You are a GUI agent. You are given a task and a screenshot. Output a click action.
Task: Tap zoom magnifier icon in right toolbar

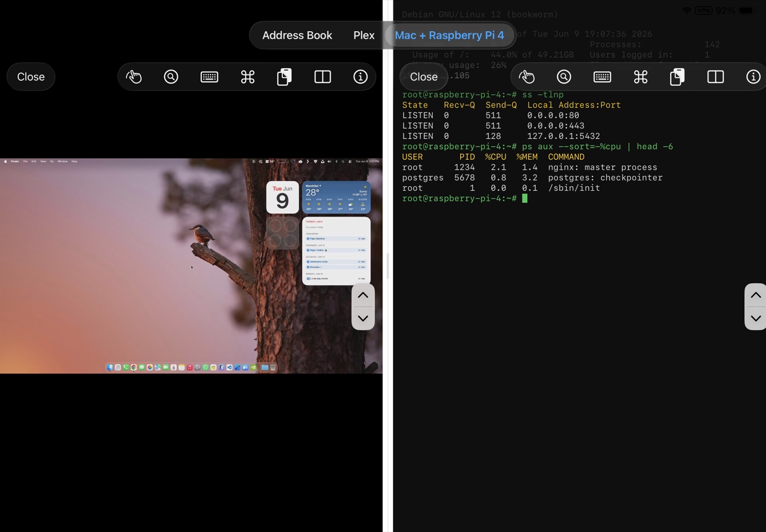coord(564,77)
